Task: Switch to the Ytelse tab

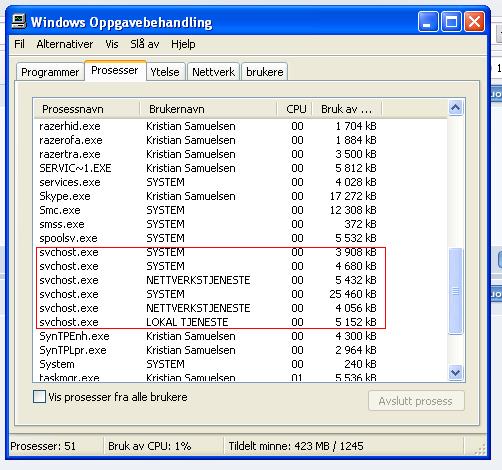Action: (x=165, y=72)
